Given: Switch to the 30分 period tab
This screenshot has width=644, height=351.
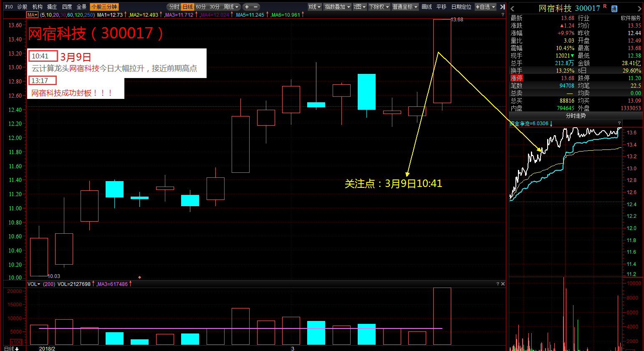Looking at the screenshot, I should click(215, 7).
